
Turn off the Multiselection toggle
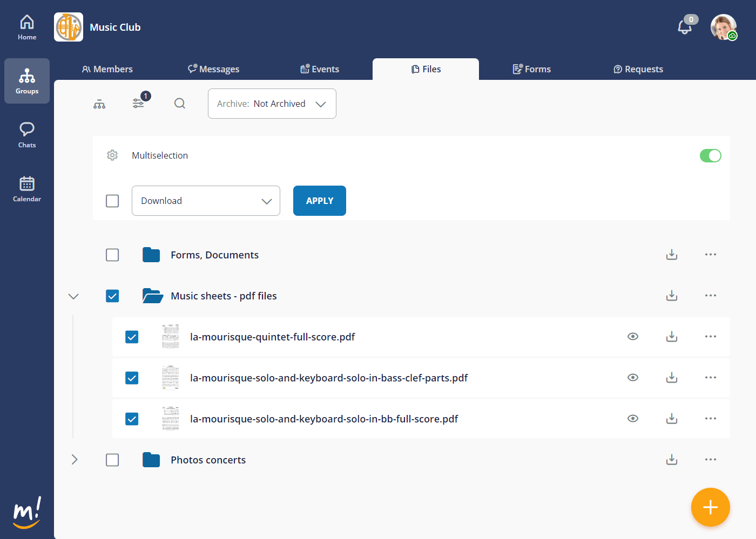(711, 155)
